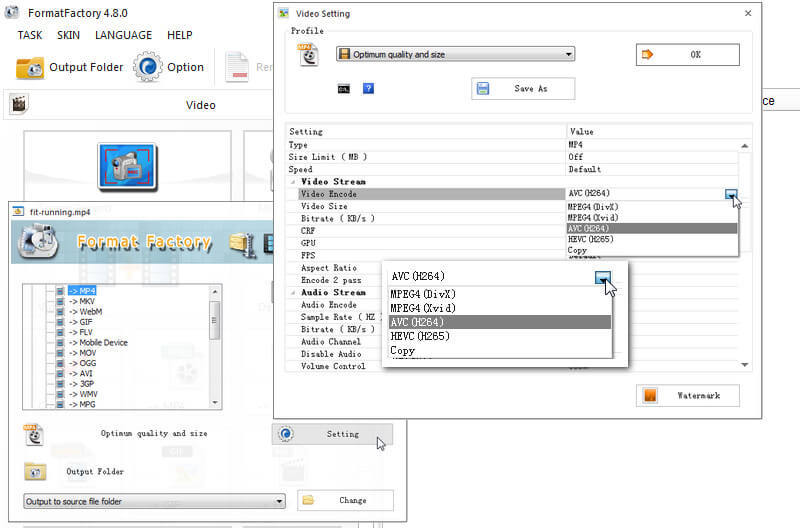Collapse the Video Stream section
The width and height of the screenshot is (800, 528).
point(293,182)
